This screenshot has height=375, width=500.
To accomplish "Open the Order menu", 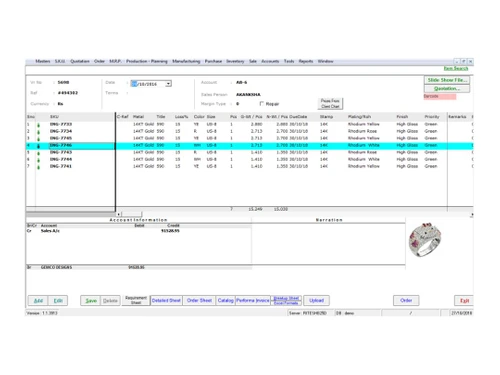I will click(x=99, y=61).
